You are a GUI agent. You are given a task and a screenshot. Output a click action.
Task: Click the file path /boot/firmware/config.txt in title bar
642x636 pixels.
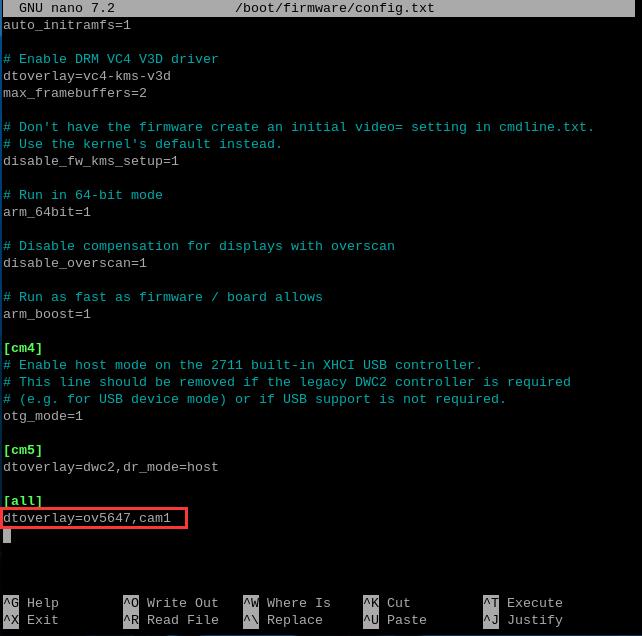335,8
